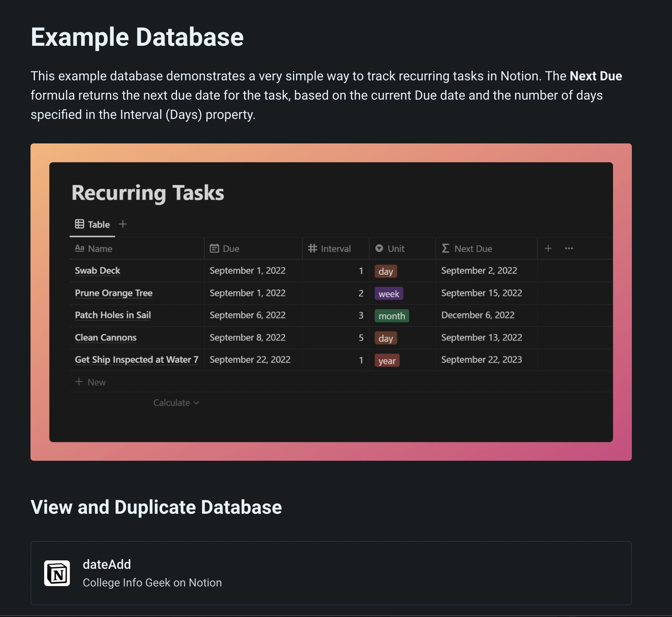This screenshot has height=617, width=672.
Task: Edit the Clean Cannons due date cell
Action: [x=247, y=337]
